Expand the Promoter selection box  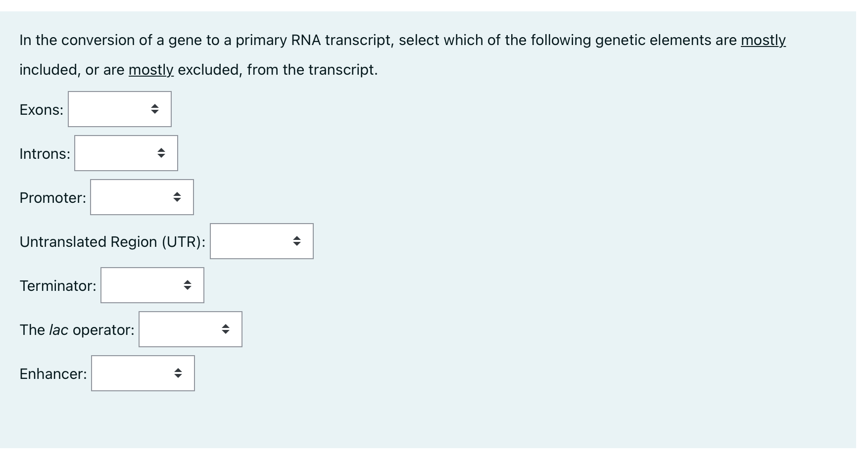[x=142, y=197]
